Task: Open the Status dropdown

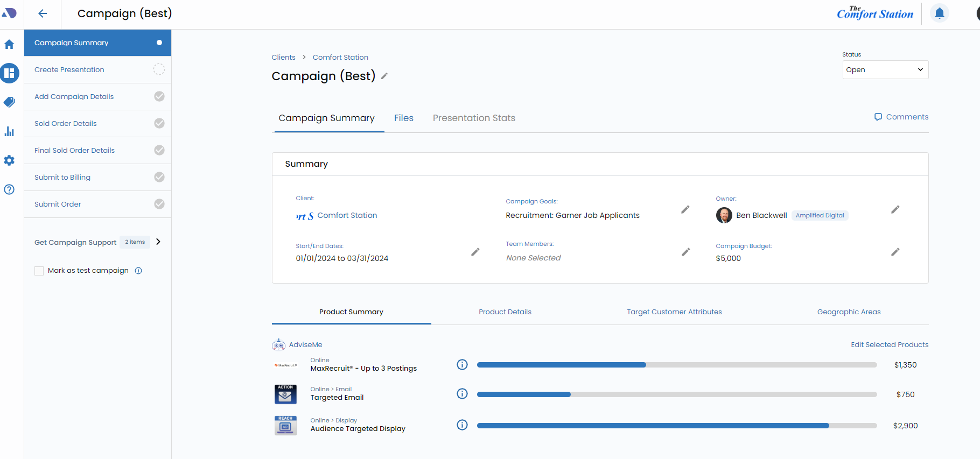Action: (885, 70)
